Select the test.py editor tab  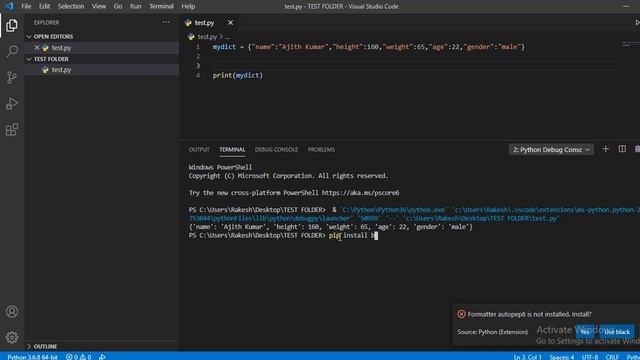[x=204, y=23]
